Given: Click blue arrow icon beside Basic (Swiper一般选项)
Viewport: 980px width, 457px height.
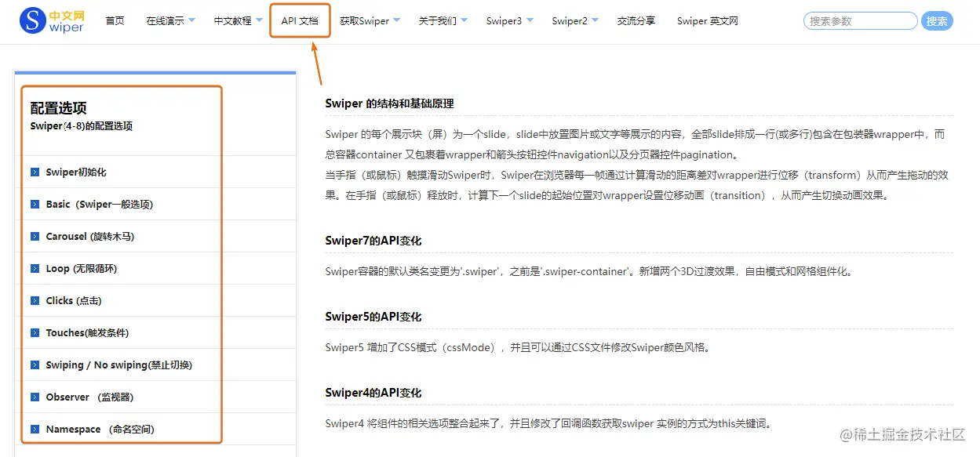Looking at the screenshot, I should tap(35, 205).
